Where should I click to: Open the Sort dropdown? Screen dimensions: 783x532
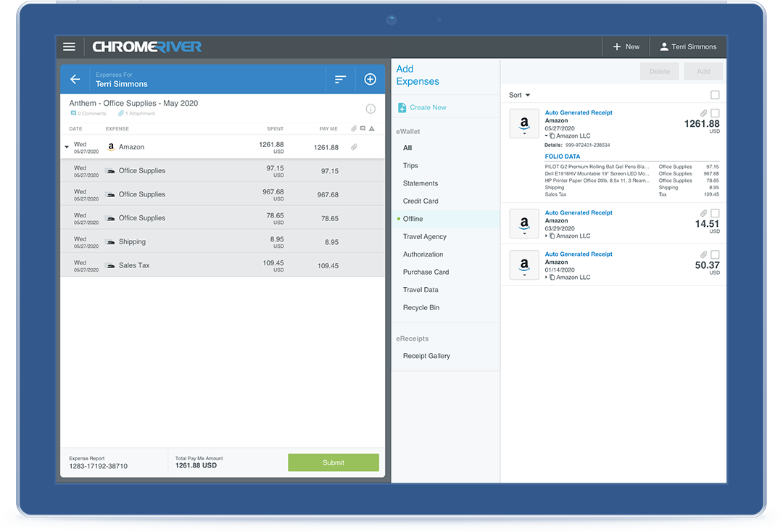[519, 95]
